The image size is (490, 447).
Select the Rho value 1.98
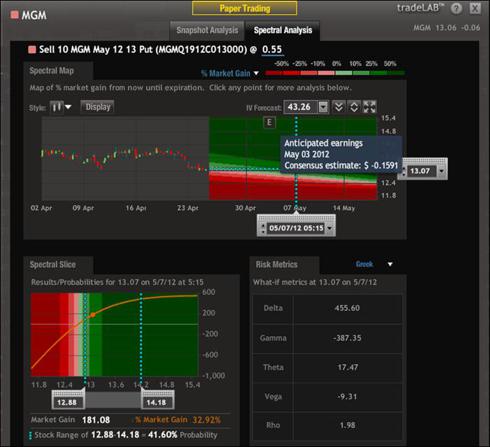(347, 425)
